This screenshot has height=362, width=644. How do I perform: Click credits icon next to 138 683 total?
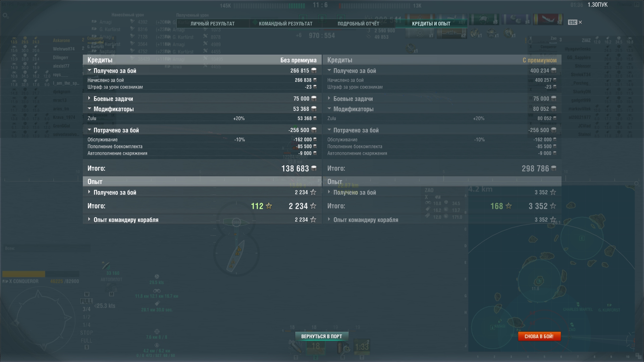[314, 168]
